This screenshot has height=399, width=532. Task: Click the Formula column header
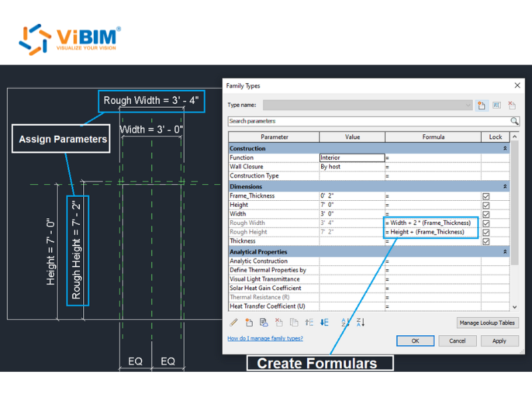click(434, 137)
